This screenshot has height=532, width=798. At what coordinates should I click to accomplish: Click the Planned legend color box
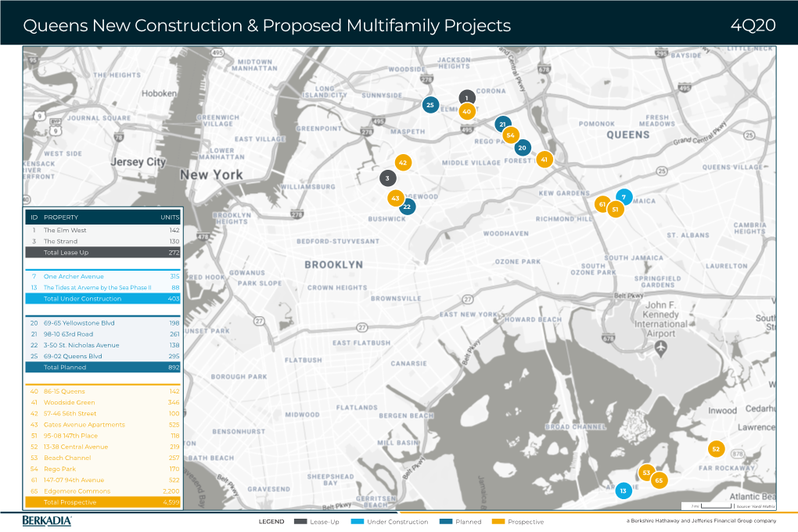coord(446,522)
